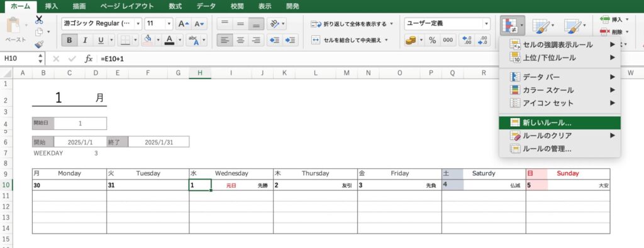Image resolution: width=644 pixels, height=248 pixels.
Task: Open the orientation dropdown arrow
Action: [x=284, y=24]
